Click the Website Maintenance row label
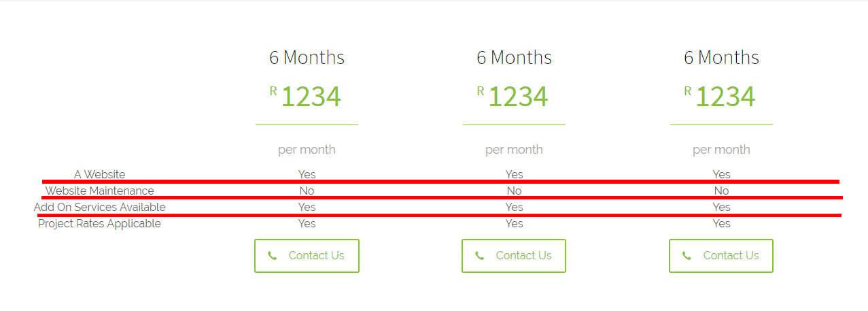Viewport: 868px width, 311px height. pos(99,191)
